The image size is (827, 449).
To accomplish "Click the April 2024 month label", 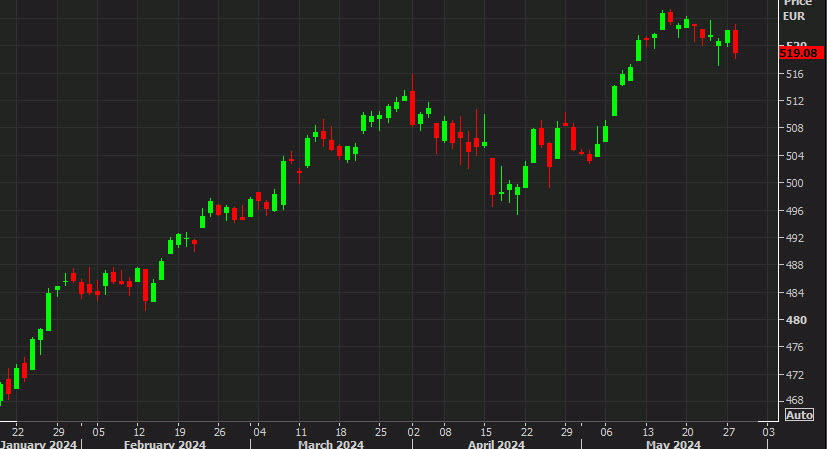I will coord(496,444).
